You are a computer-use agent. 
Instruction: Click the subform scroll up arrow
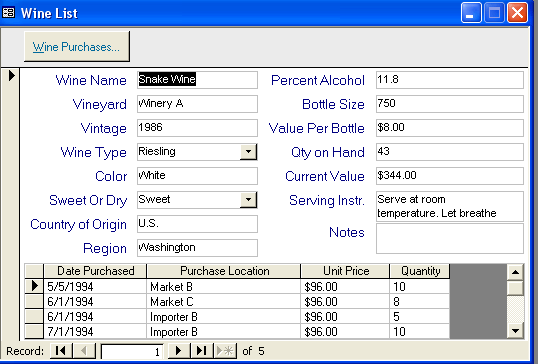[x=515, y=272]
